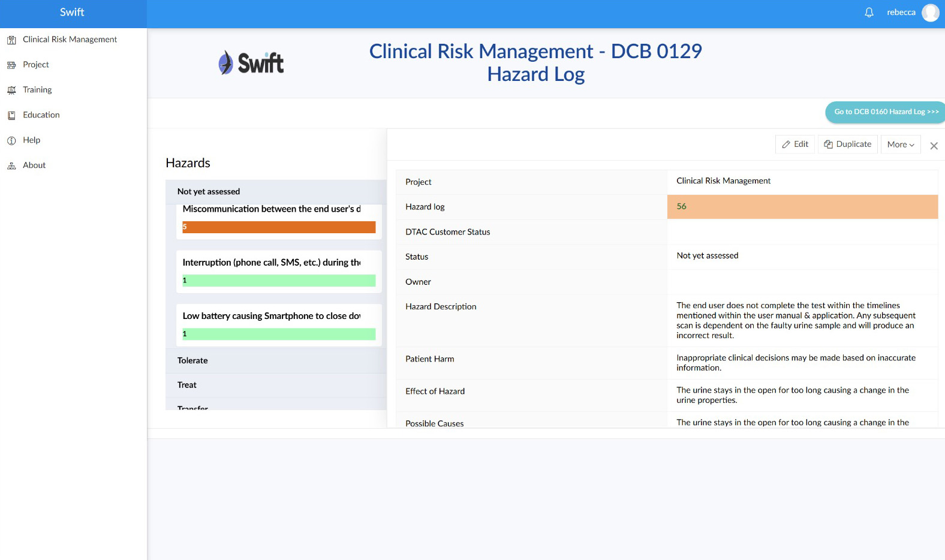Screen dimensions: 945x560
Task: Go to DCB 0160 Hazard Log
Action: [x=886, y=112]
